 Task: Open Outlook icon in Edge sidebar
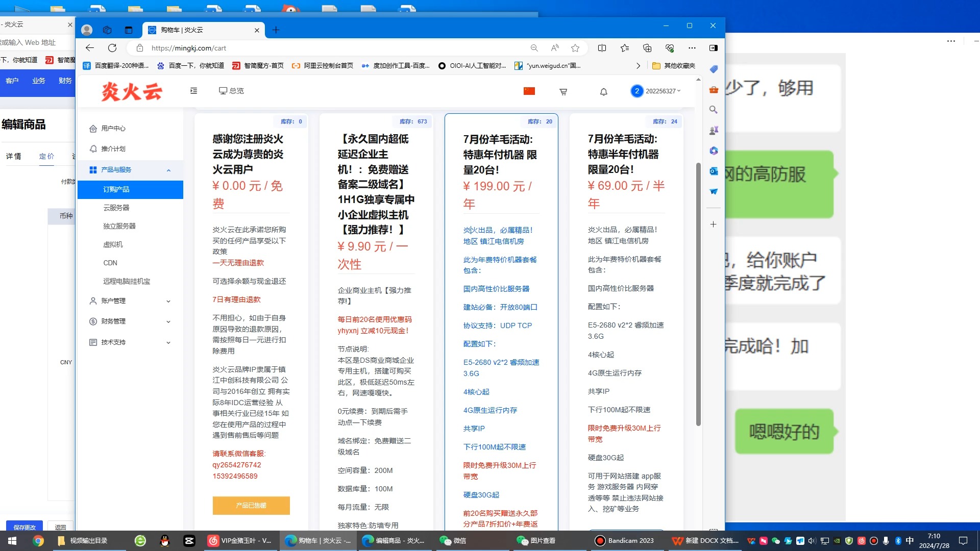(x=714, y=171)
